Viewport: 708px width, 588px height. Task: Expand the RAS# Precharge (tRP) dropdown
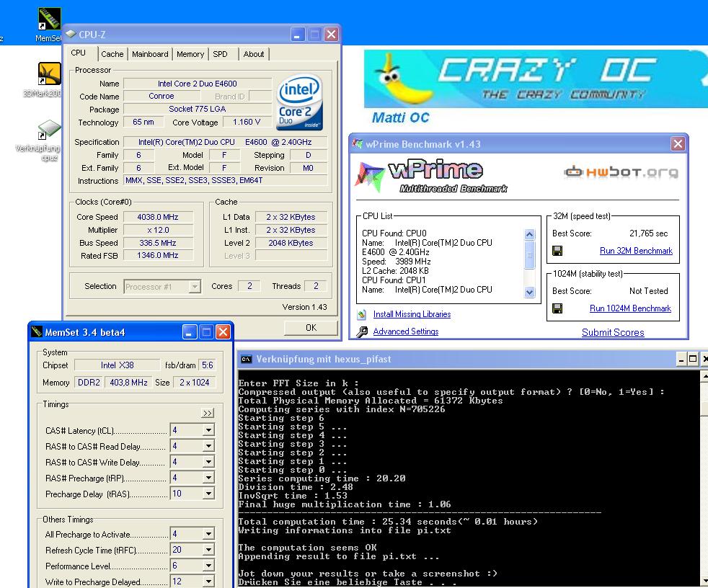point(208,478)
